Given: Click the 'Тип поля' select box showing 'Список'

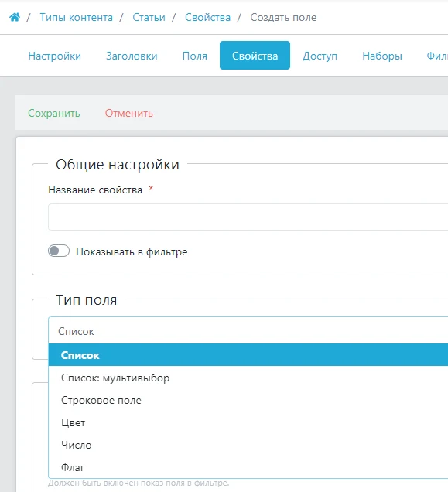Looking at the screenshot, I should [248, 330].
